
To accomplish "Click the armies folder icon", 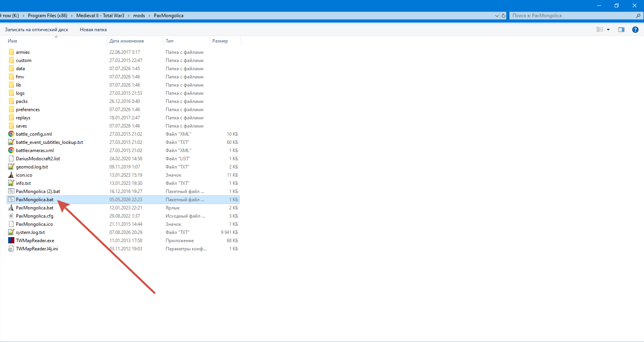I will click(x=11, y=52).
